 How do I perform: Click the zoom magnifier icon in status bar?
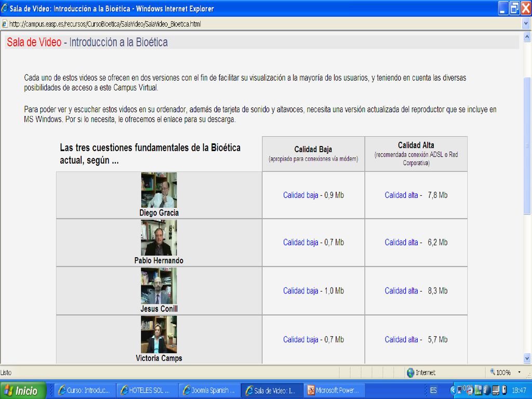click(x=493, y=372)
